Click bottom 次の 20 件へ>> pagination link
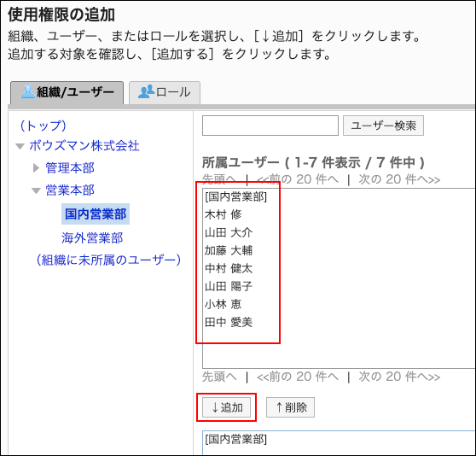This screenshot has height=456, width=476. click(x=399, y=377)
